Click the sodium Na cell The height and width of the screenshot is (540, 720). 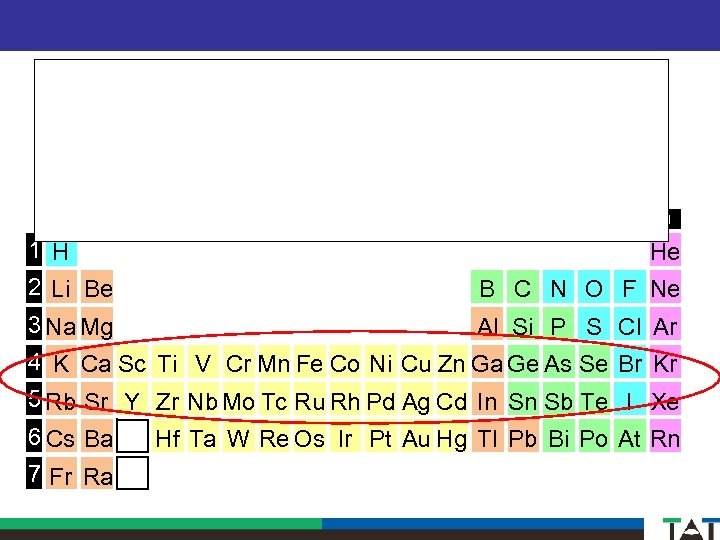pos(61,324)
